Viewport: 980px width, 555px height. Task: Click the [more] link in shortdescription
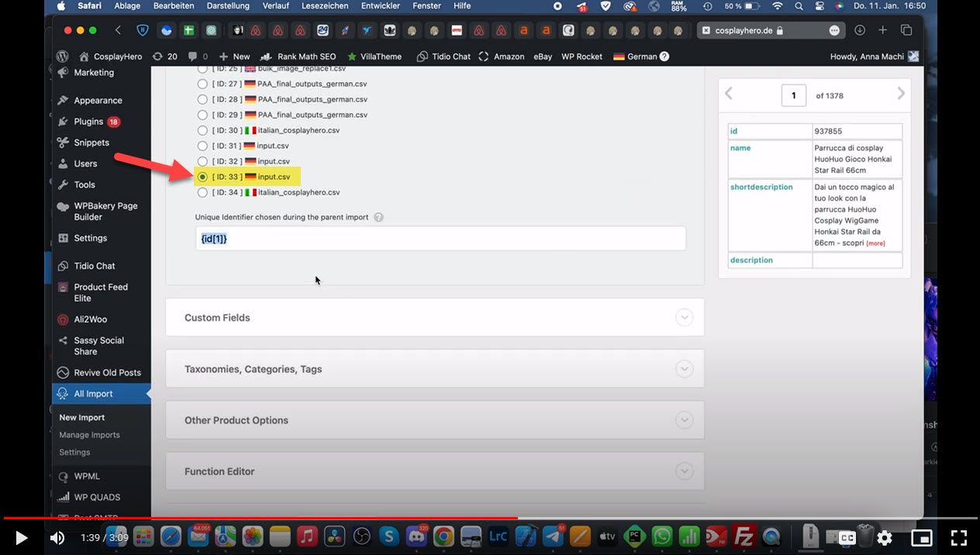(875, 243)
